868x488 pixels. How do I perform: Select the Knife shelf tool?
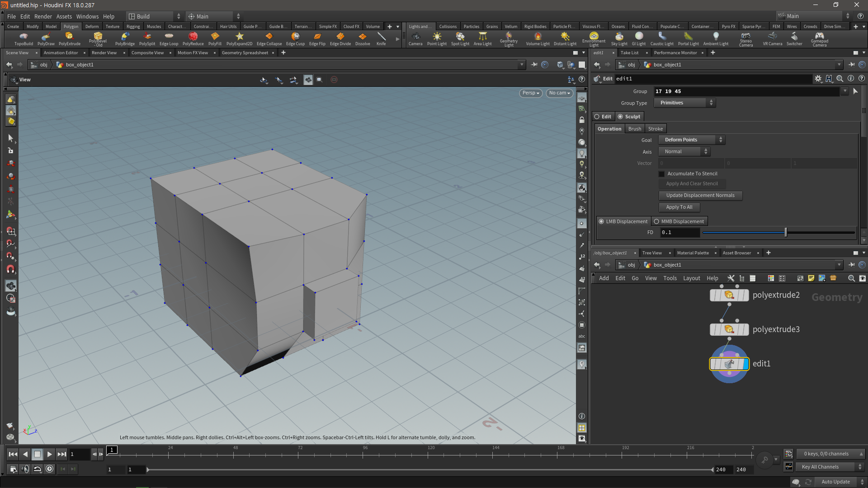[381, 38]
